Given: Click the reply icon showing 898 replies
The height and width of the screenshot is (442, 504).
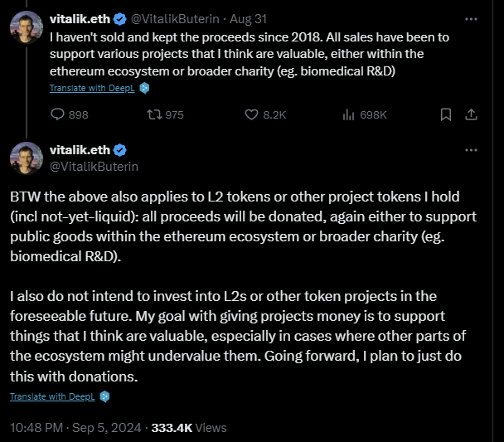Looking at the screenshot, I should (57, 114).
